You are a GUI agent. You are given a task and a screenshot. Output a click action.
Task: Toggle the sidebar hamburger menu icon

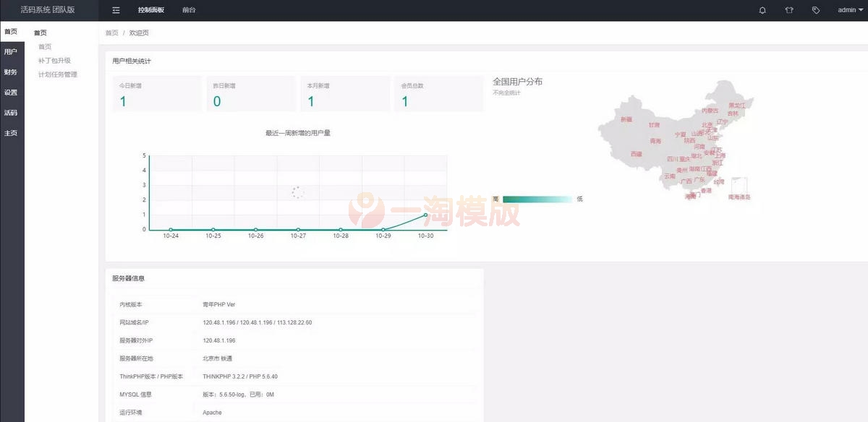click(x=115, y=9)
